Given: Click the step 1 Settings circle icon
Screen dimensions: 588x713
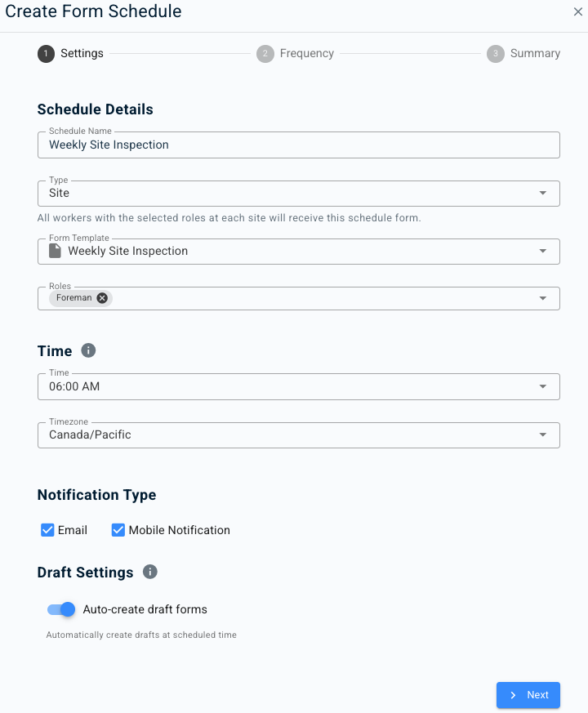Looking at the screenshot, I should point(46,54).
